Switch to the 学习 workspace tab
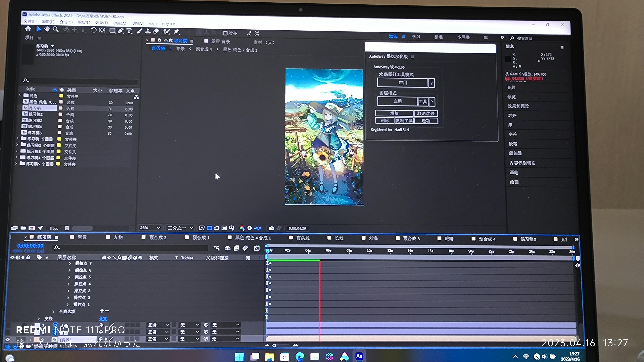 (416, 37)
